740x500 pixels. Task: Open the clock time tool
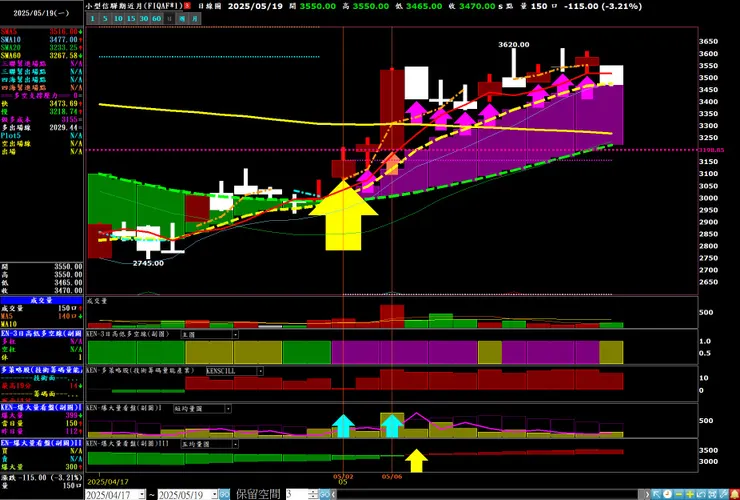point(668,494)
